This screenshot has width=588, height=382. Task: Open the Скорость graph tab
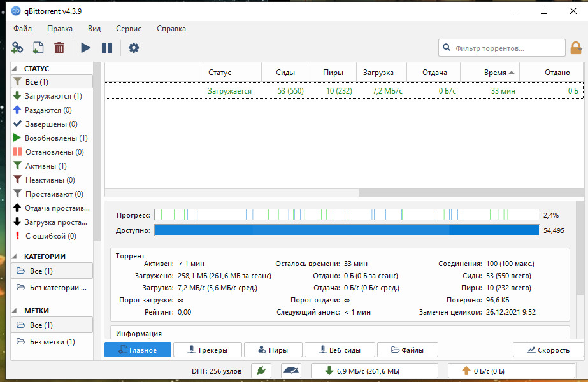pos(549,350)
